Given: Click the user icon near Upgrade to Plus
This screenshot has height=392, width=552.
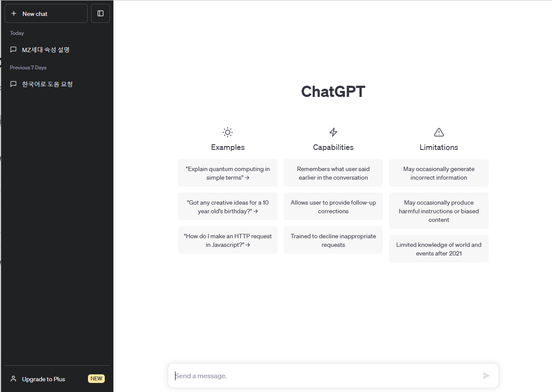Looking at the screenshot, I should tap(13, 379).
